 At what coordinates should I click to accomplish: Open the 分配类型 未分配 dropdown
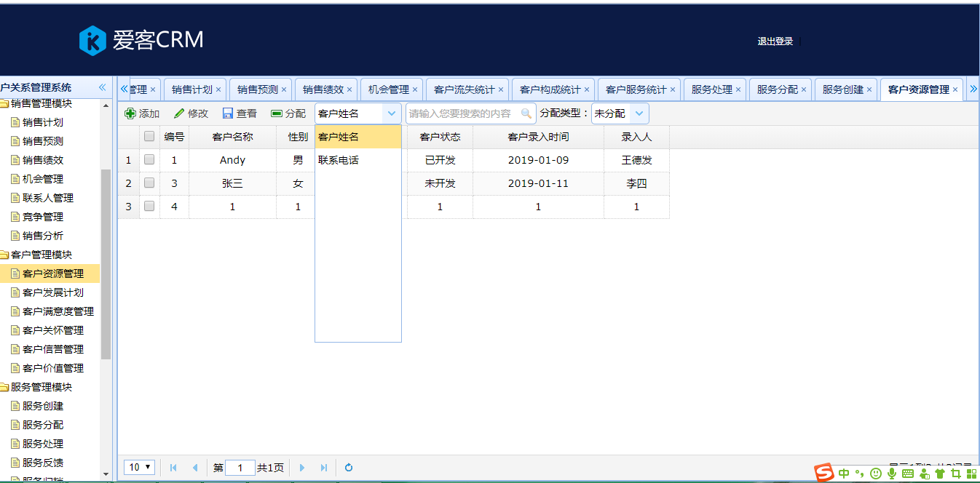point(639,113)
